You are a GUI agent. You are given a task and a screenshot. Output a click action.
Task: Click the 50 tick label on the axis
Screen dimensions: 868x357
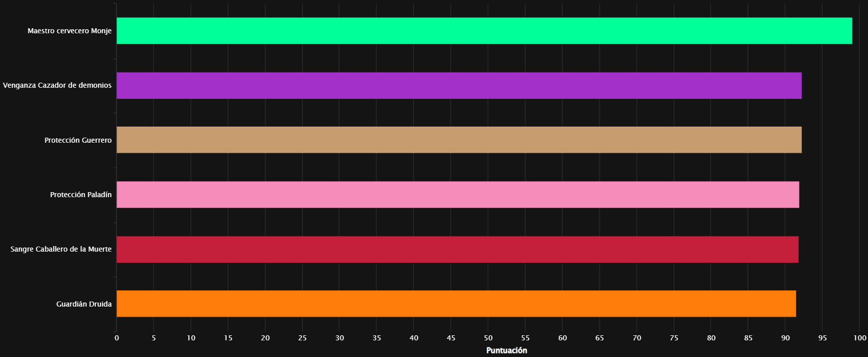[488, 338]
